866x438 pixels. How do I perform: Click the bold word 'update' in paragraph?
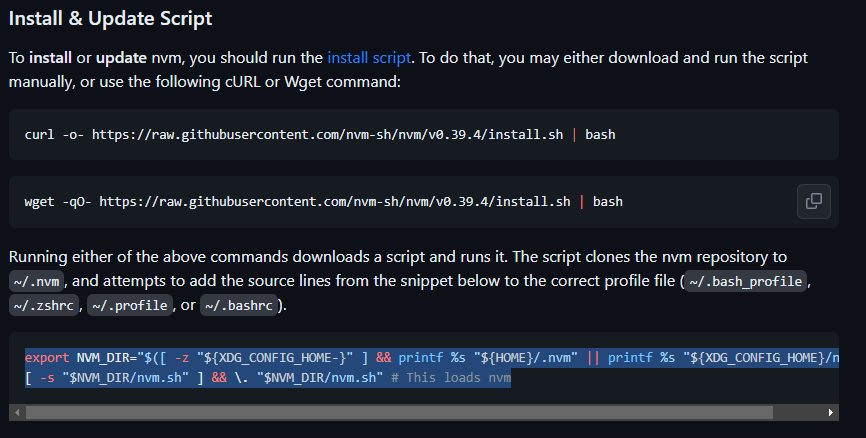122,58
